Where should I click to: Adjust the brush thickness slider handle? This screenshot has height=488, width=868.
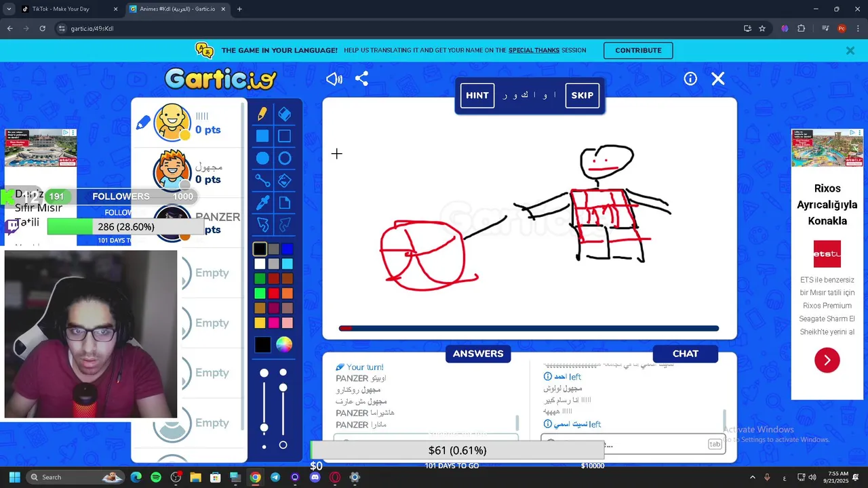tap(264, 428)
